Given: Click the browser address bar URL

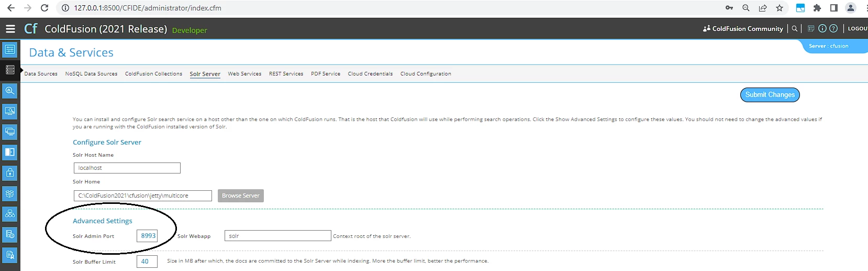Looking at the screenshot, I should (148, 8).
